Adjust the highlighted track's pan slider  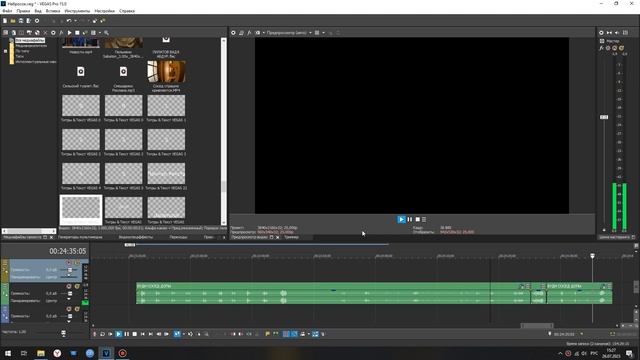[x=69, y=276]
